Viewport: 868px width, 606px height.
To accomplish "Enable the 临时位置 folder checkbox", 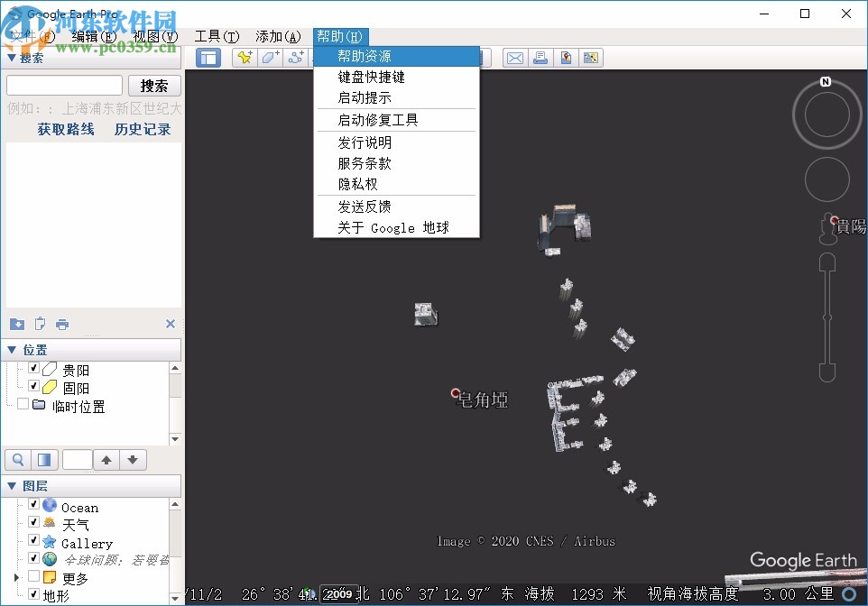I will point(23,405).
